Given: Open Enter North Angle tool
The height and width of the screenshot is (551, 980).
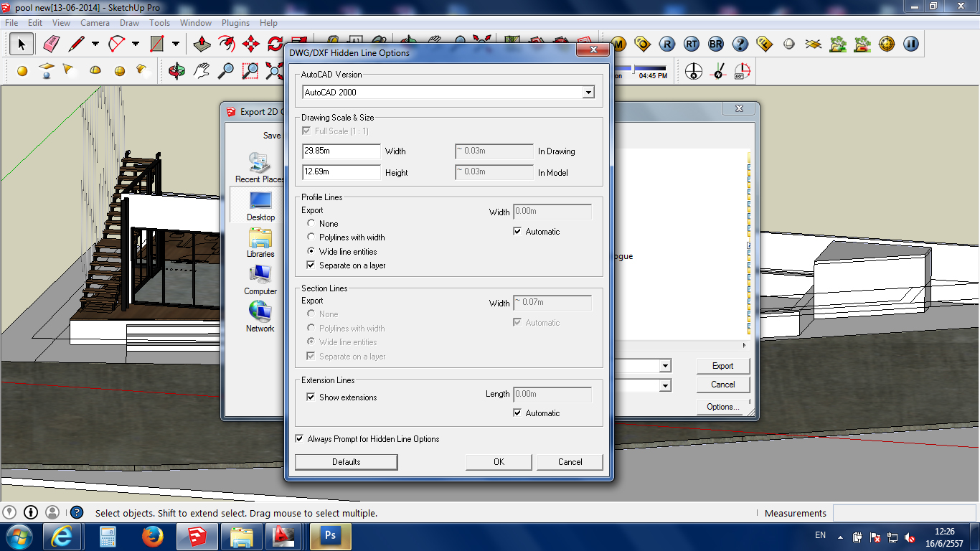Looking at the screenshot, I should 742,71.
